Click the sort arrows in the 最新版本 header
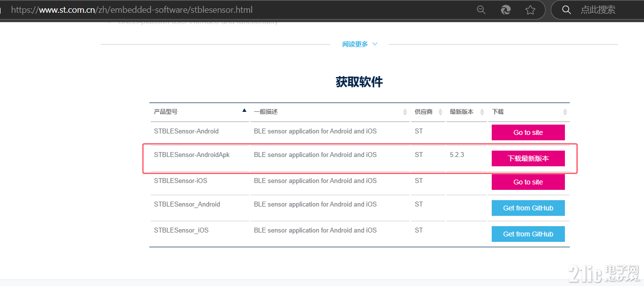 pyautogui.click(x=482, y=112)
